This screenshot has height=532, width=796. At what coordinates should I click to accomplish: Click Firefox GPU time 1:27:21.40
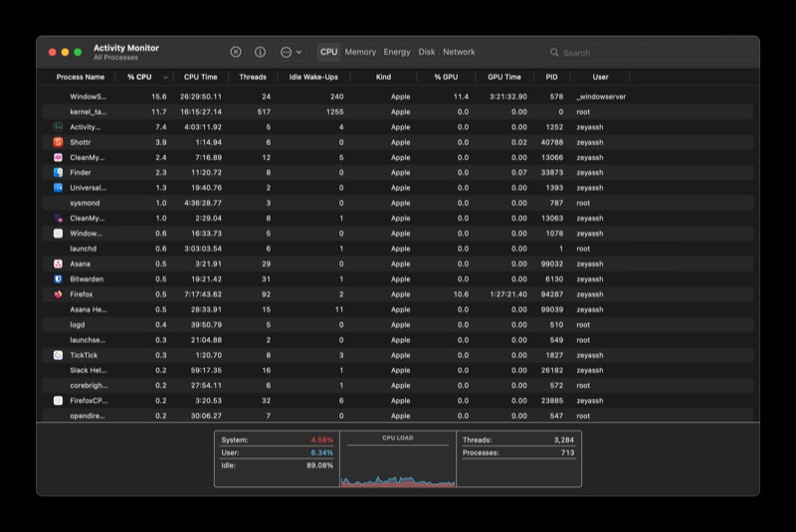508,294
